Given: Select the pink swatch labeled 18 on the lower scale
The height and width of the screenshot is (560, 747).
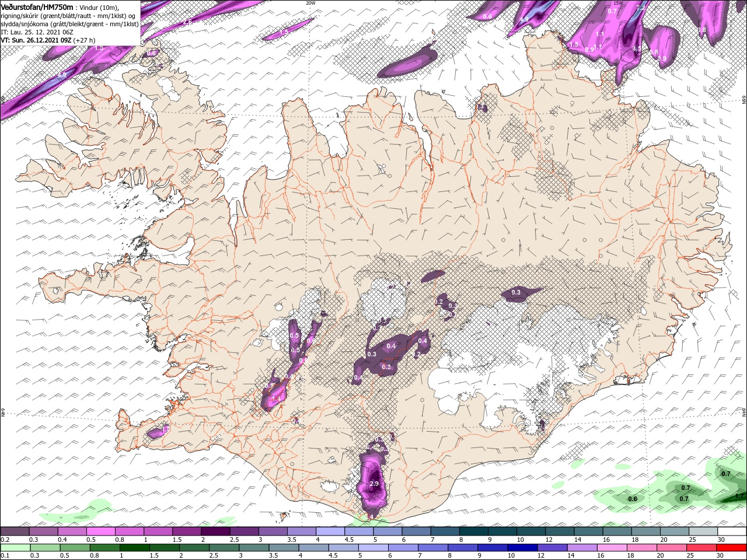Looking at the screenshot, I should tap(642, 547).
